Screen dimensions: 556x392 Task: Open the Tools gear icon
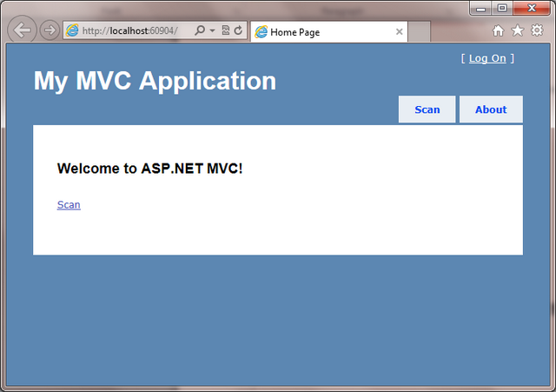pos(537,30)
